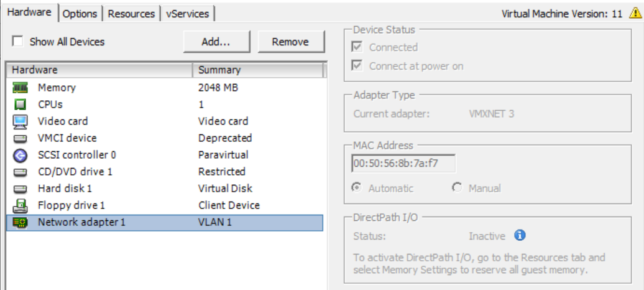
Task: Click the Hard disk 1 icon
Action: (x=20, y=189)
